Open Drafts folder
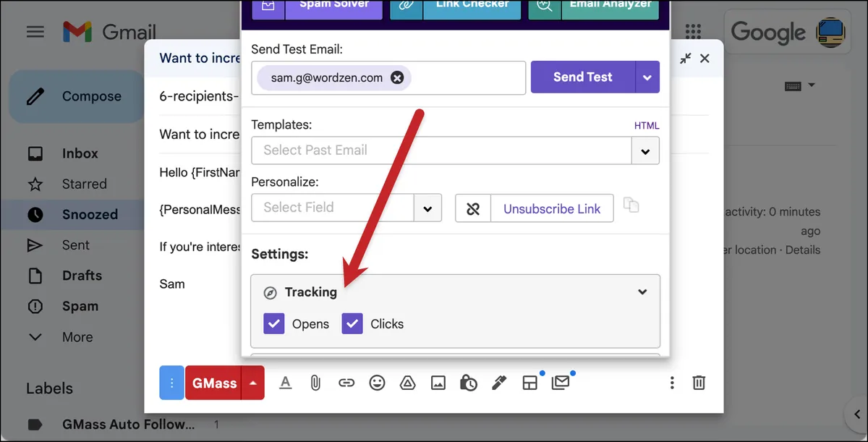Image resolution: width=868 pixels, height=442 pixels. [82, 276]
